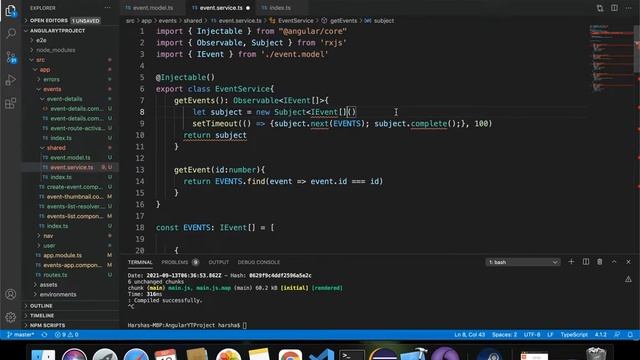Expand the TIMELINE section
This screenshot has width=640, height=360.
tap(42, 316)
